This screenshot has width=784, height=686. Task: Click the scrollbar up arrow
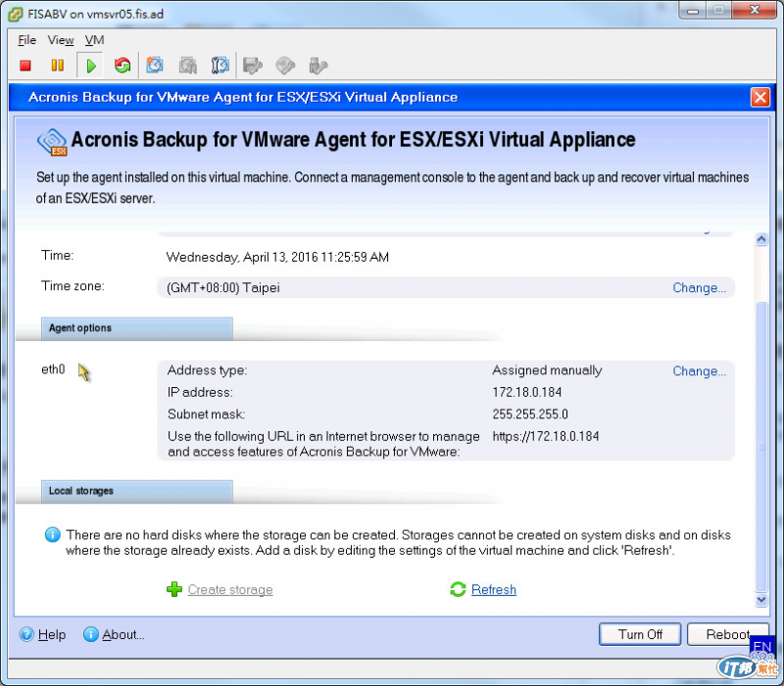click(761, 239)
